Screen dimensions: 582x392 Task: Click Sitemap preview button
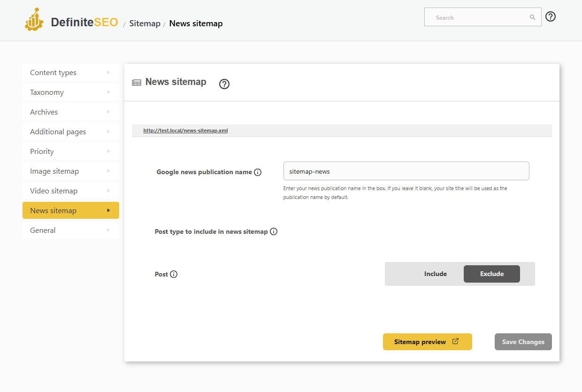pyautogui.click(x=428, y=342)
